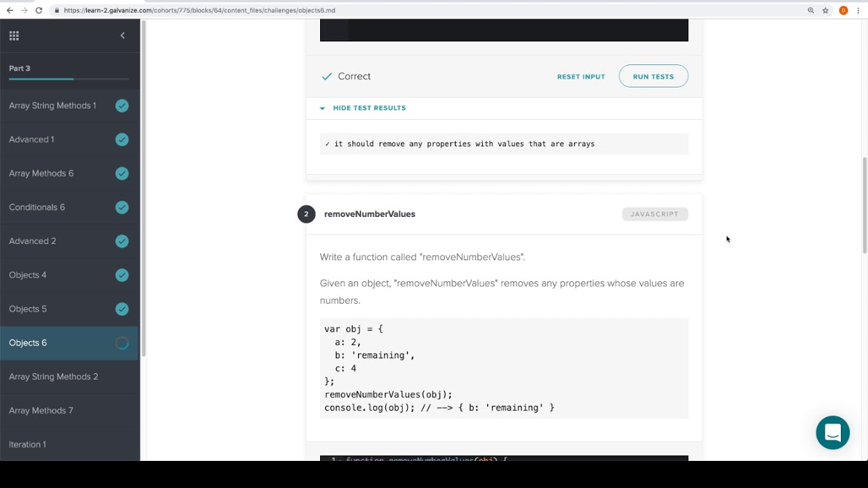The height and width of the screenshot is (488, 868).
Task: Click the browser zoom magnifier icon
Action: point(810,10)
